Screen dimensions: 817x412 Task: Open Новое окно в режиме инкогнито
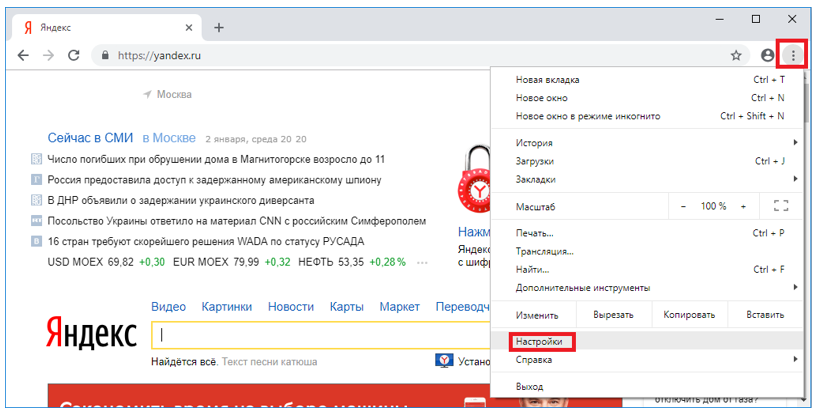[647, 116]
